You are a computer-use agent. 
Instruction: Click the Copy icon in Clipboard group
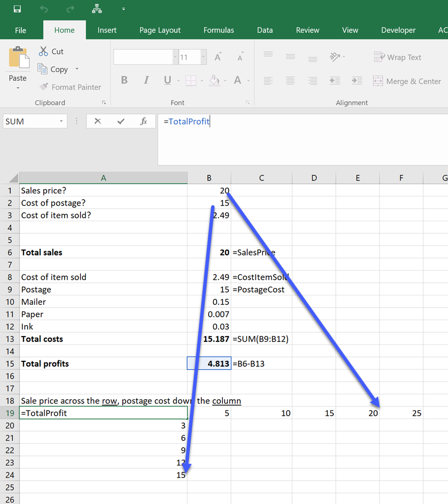41,69
